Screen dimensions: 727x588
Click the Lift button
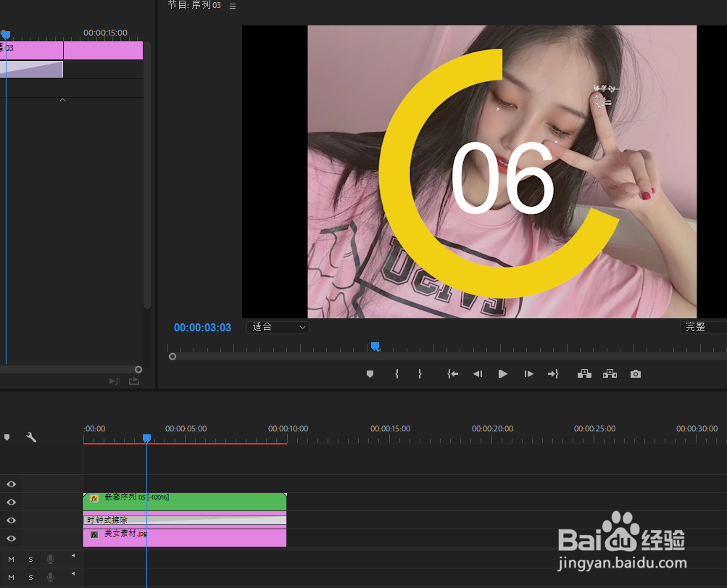tap(584, 374)
